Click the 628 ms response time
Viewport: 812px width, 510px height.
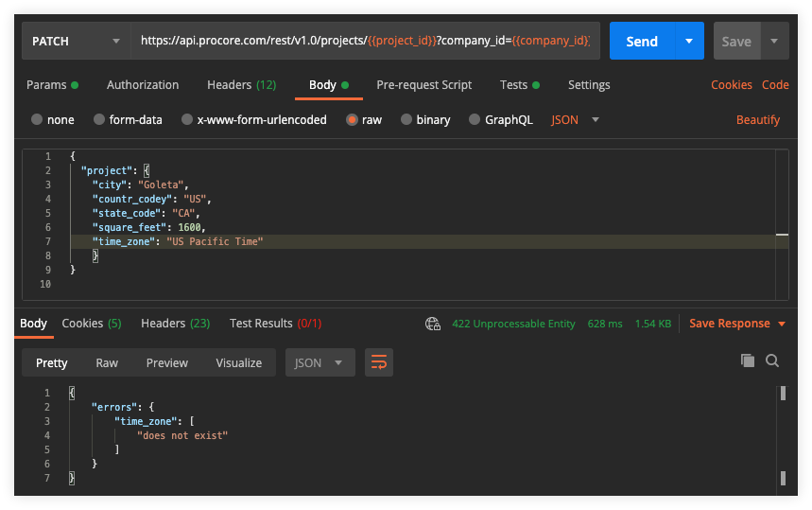point(605,324)
